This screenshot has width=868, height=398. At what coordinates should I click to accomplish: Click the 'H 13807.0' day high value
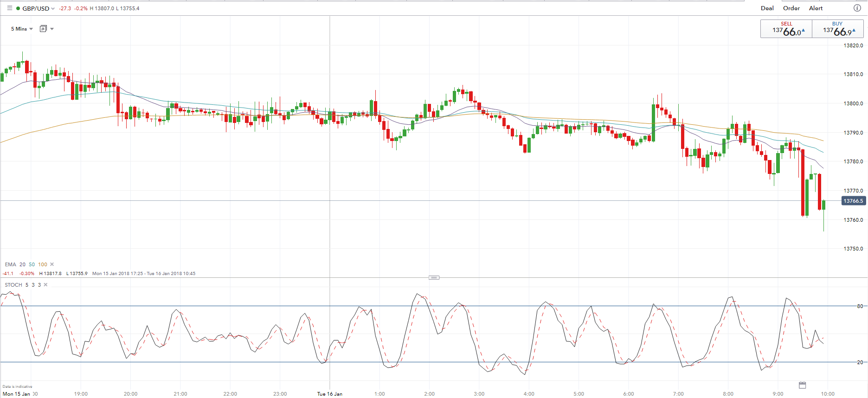(x=102, y=8)
